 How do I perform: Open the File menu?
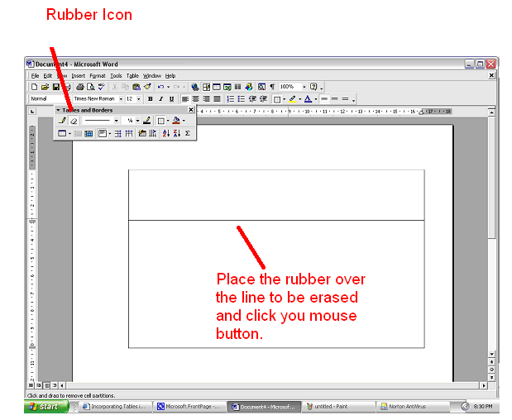pos(35,76)
